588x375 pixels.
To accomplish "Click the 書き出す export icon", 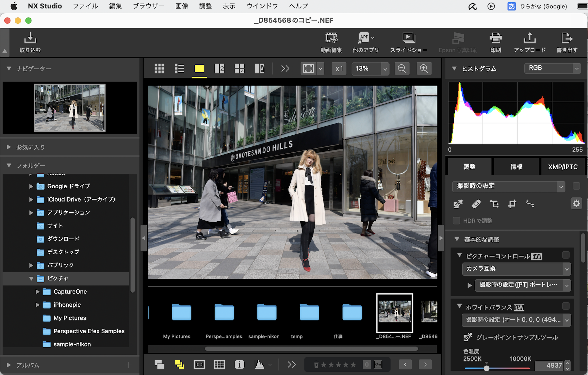I will click(567, 42).
